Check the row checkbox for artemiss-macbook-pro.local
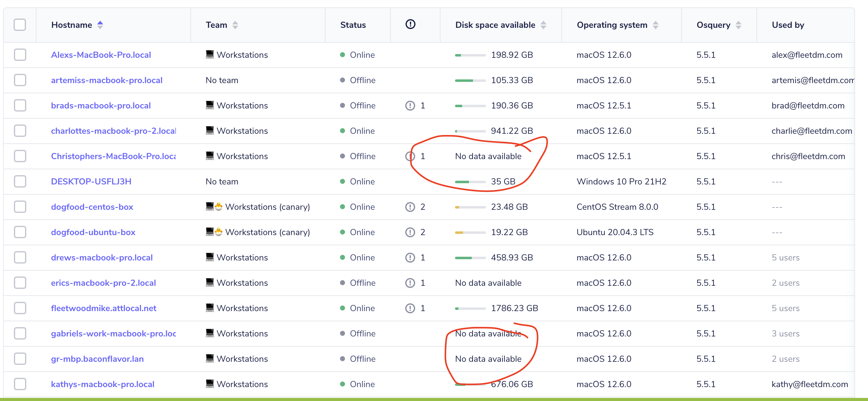 [20, 80]
